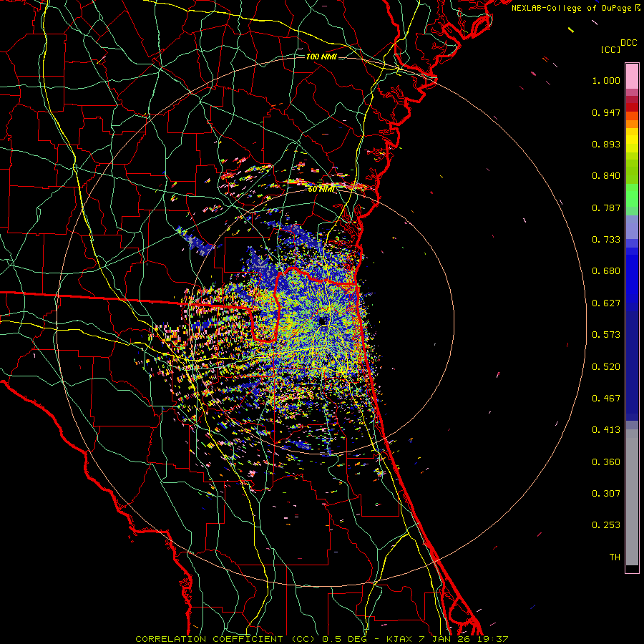Click the pink swatch at top of color bar

point(632,76)
